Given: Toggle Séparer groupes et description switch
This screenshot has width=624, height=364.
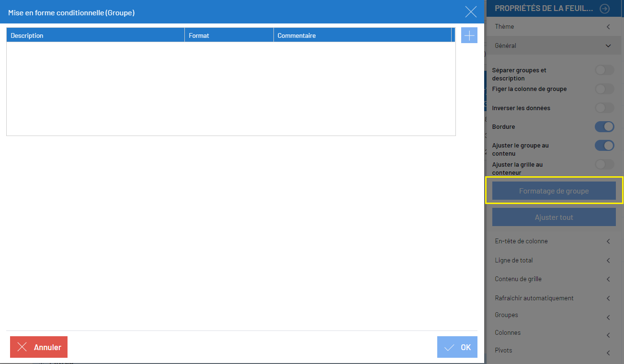Looking at the screenshot, I should coord(604,70).
